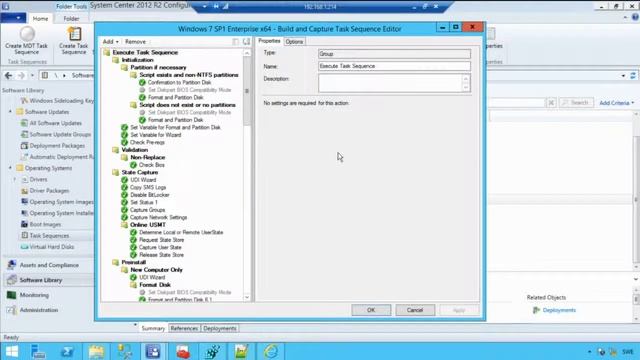This screenshot has height=360, width=640.
Task: Select the Validation group folder
Action: click(x=116, y=150)
